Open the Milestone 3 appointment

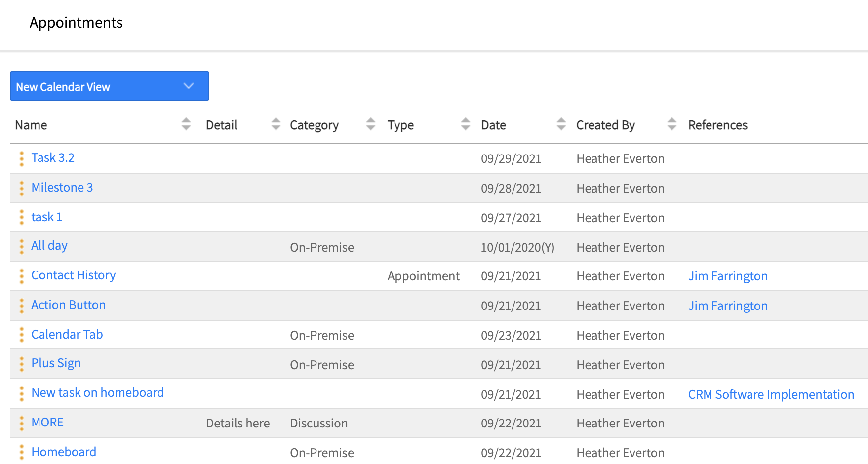click(62, 188)
